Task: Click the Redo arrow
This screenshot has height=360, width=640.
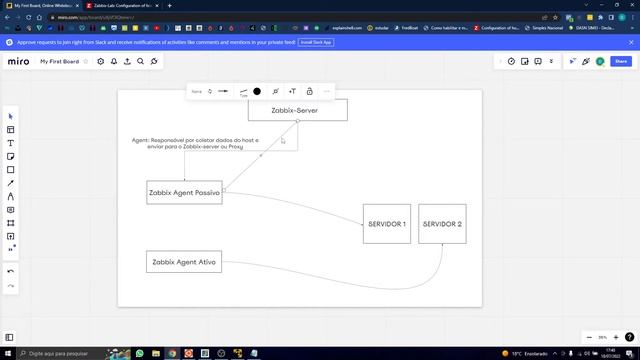Action: click(11, 286)
